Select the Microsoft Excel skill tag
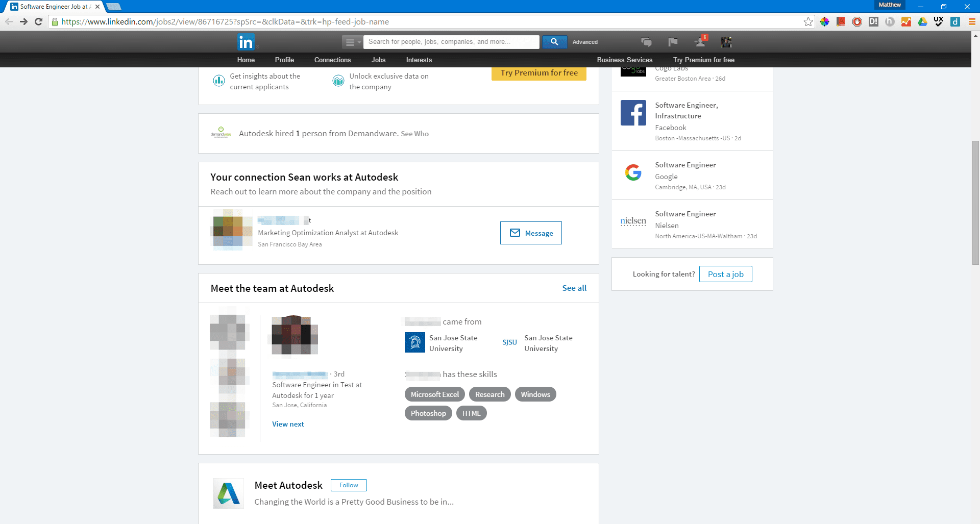Image resolution: width=980 pixels, height=524 pixels. coord(435,394)
